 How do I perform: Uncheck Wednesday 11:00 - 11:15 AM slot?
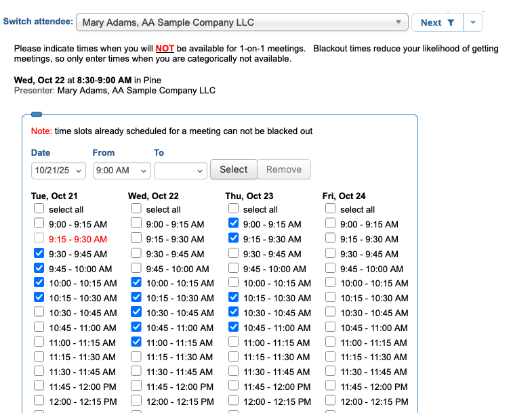tap(136, 342)
